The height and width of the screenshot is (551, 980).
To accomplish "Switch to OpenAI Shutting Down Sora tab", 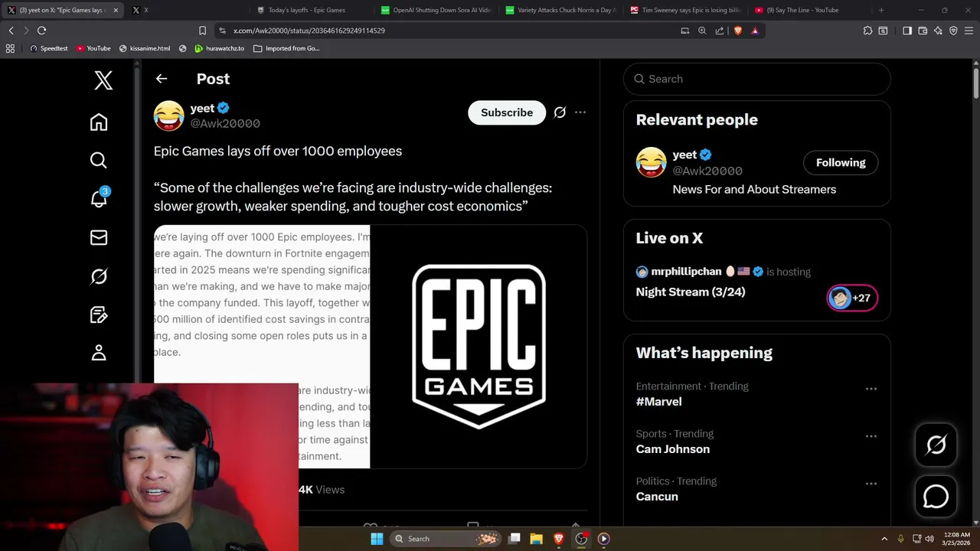I will click(436, 10).
